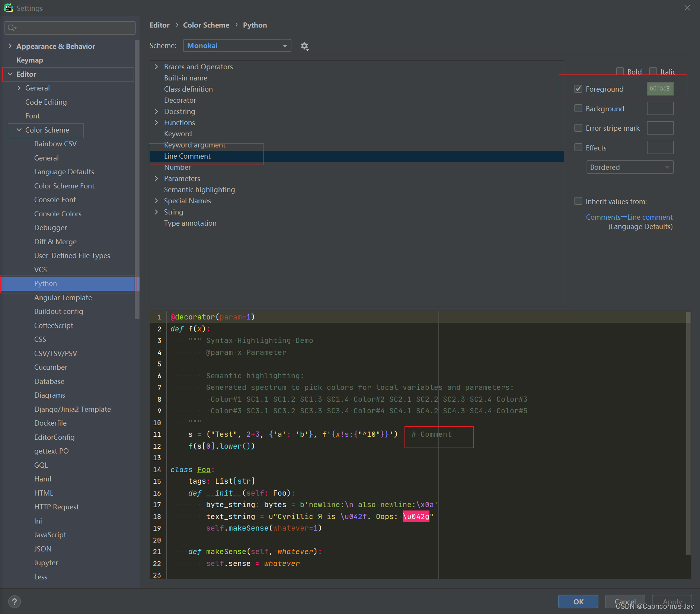
Task: Click @decorator in the code preview
Action: click(x=192, y=317)
